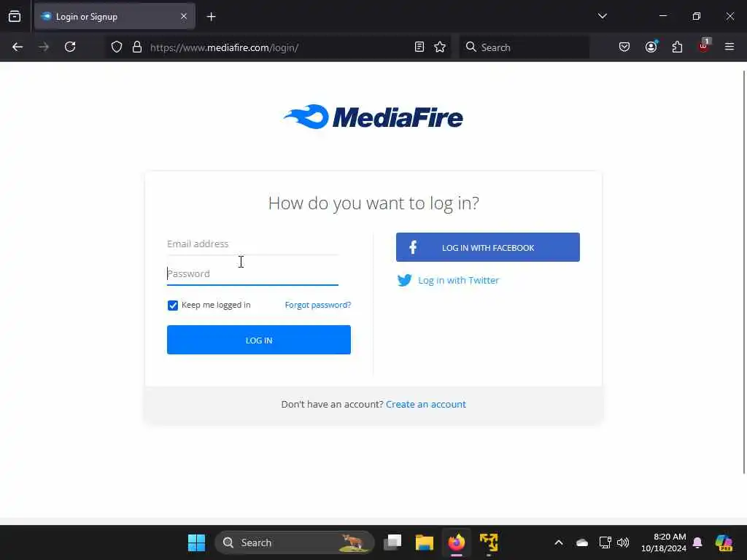Open File Explorer from the taskbar

pos(424,542)
